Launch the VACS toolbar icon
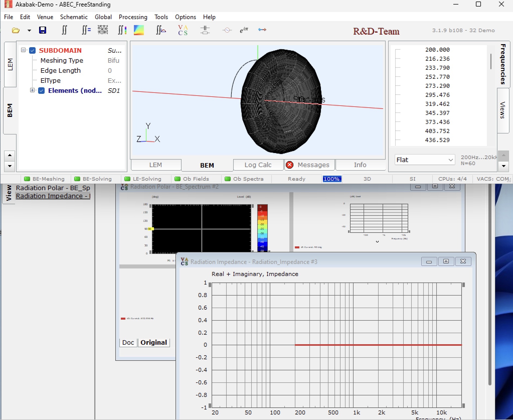The image size is (513, 420). (x=183, y=30)
